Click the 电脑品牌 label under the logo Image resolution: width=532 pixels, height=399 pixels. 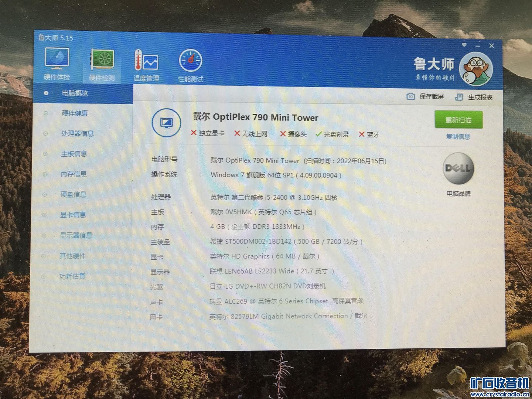pos(458,193)
